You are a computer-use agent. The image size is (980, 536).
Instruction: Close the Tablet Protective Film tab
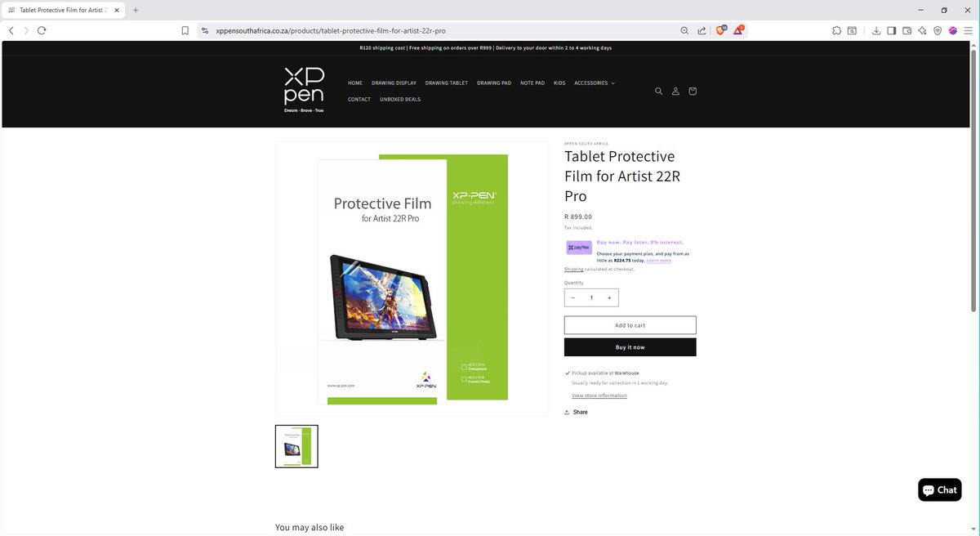[118, 10]
